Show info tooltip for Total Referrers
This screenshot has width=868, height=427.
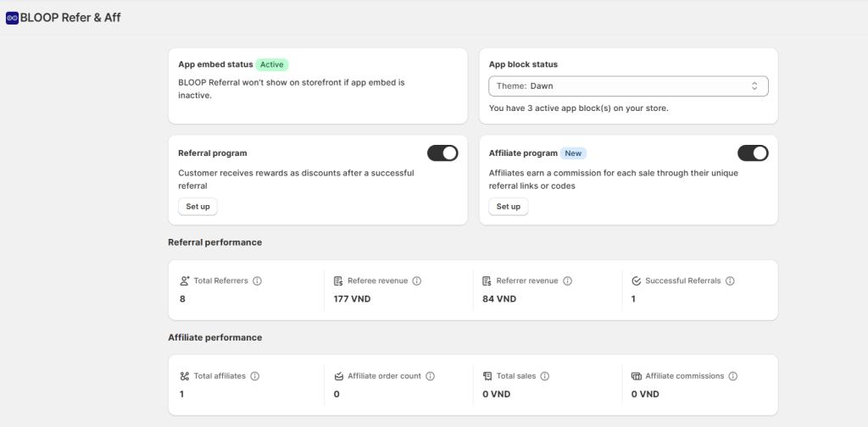pyautogui.click(x=257, y=281)
